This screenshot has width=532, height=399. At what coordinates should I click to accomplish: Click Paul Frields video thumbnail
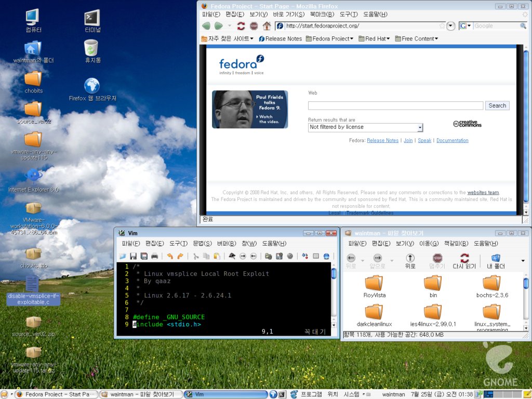[250, 109]
